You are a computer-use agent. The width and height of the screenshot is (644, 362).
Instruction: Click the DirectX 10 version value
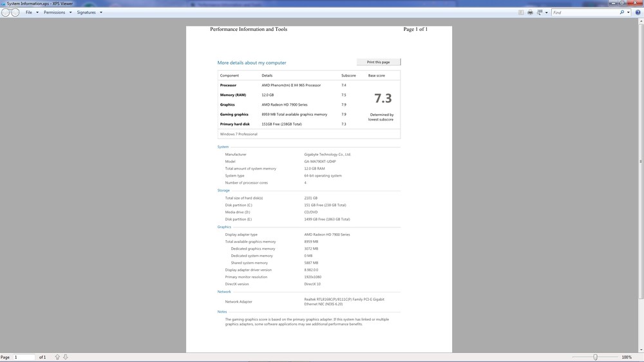pos(312,284)
